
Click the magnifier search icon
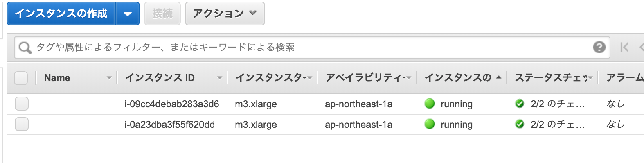click(25, 48)
